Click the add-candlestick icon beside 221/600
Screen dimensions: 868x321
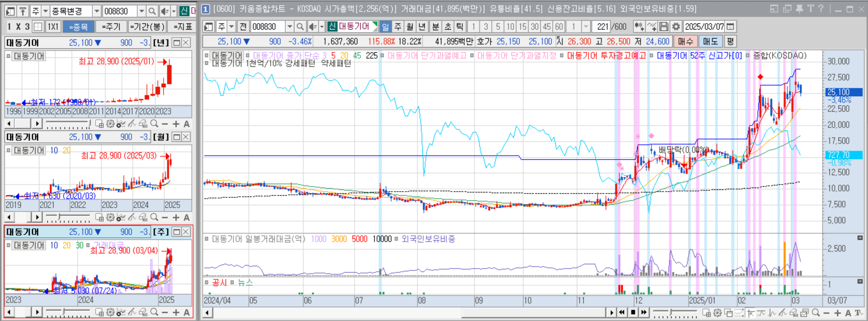pos(639,27)
